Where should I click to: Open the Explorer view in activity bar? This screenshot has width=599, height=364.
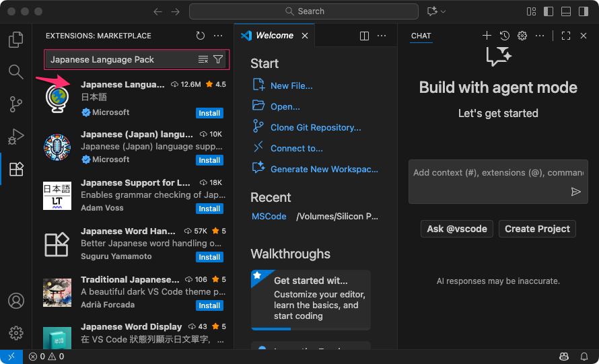pos(16,40)
